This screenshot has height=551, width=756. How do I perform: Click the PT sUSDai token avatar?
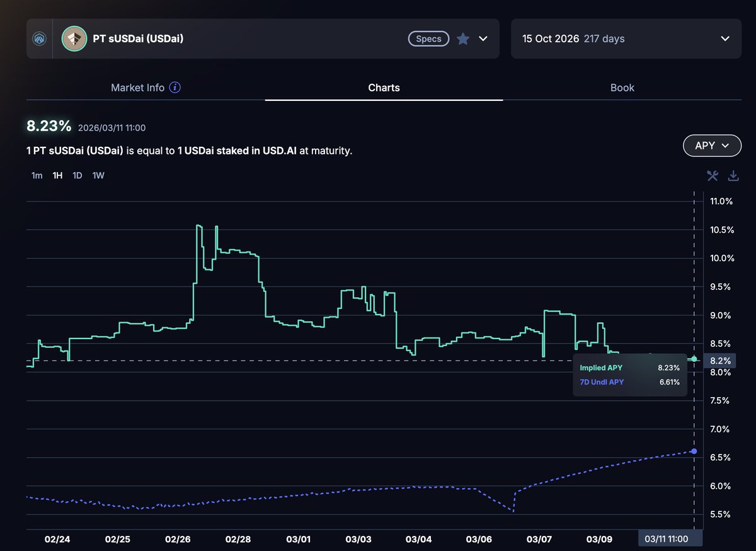[74, 38]
